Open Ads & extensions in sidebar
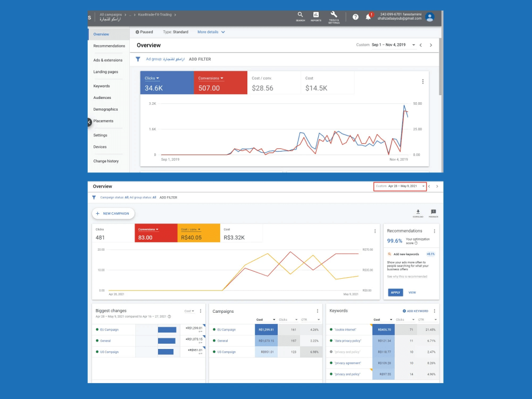Image resolution: width=532 pixels, height=399 pixels. point(108,60)
